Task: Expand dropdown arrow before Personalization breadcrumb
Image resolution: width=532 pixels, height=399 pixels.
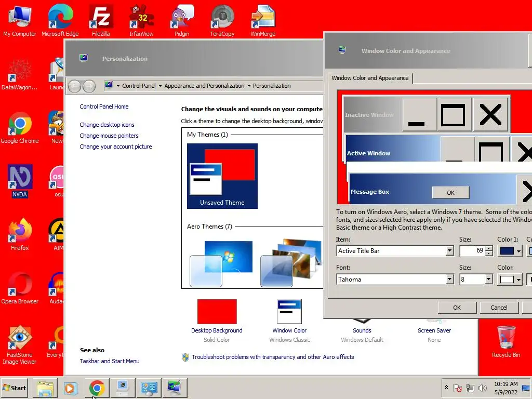Action: tap(249, 86)
